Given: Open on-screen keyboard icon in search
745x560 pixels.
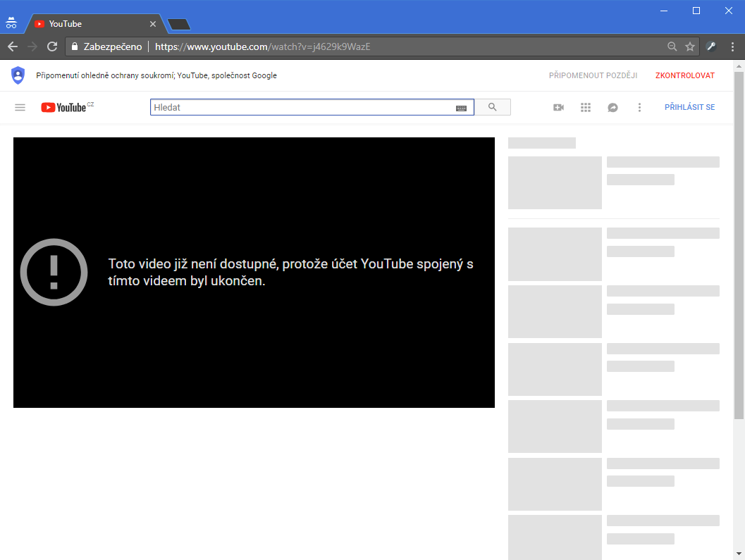Looking at the screenshot, I should tap(461, 108).
